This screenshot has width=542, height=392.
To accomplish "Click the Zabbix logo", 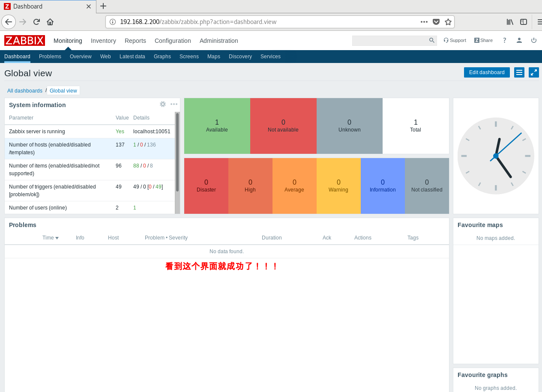I will point(24,41).
